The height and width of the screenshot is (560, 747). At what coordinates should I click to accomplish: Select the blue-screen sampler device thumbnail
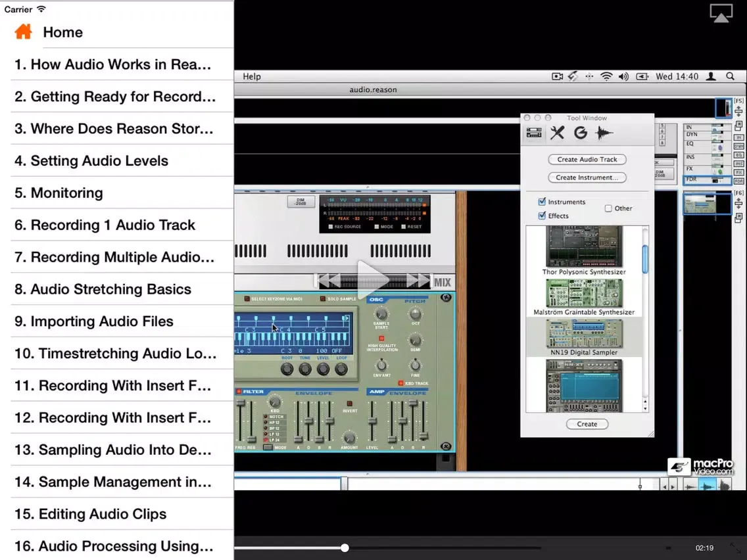[x=584, y=386]
